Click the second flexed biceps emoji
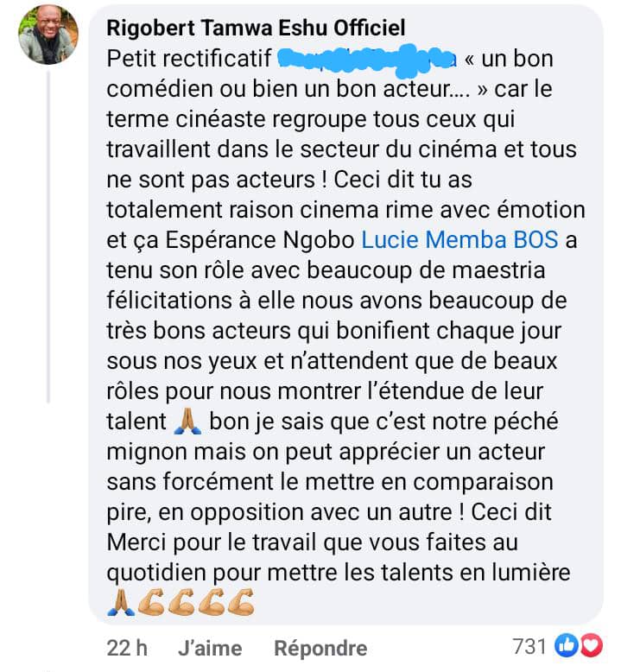621x672 pixels. pyautogui.click(x=181, y=601)
